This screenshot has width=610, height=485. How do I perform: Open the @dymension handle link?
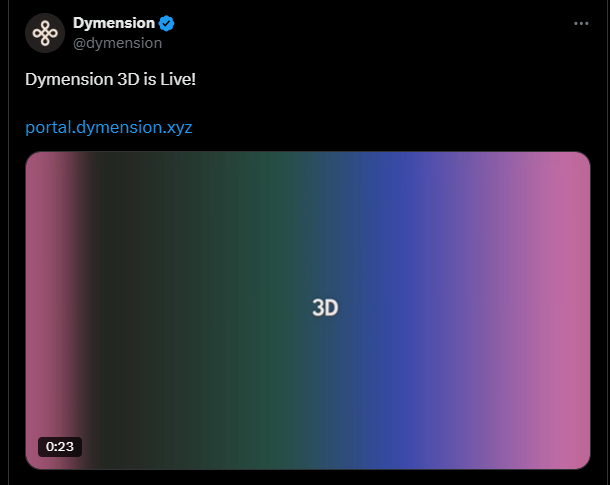point(117,43)
